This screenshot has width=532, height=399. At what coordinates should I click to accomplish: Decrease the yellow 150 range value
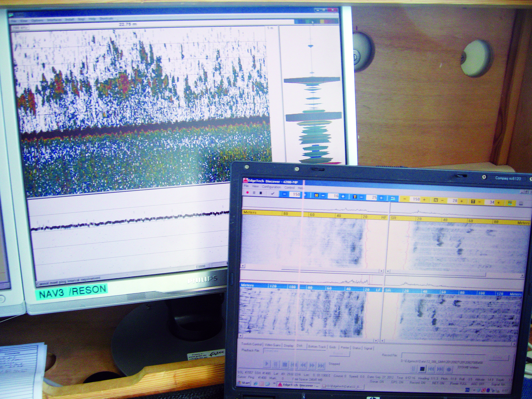(x=405, y=199)
